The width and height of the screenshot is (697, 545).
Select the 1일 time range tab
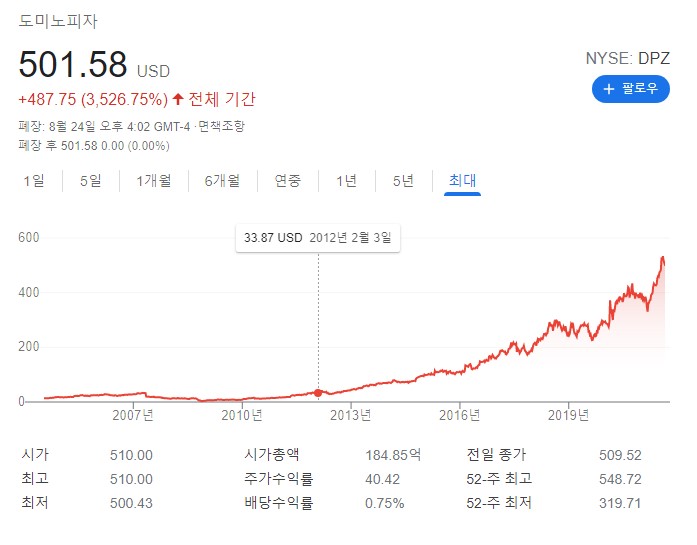tap(34, 181)
